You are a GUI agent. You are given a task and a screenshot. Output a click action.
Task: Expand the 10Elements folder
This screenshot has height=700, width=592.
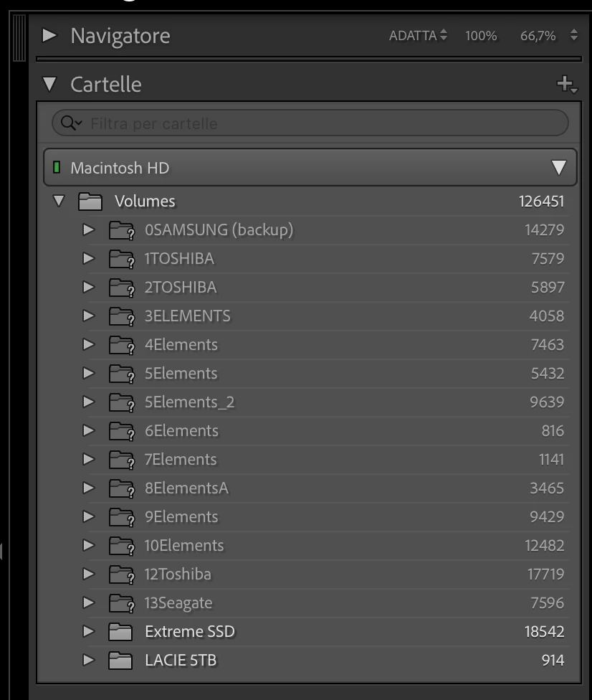89,545
